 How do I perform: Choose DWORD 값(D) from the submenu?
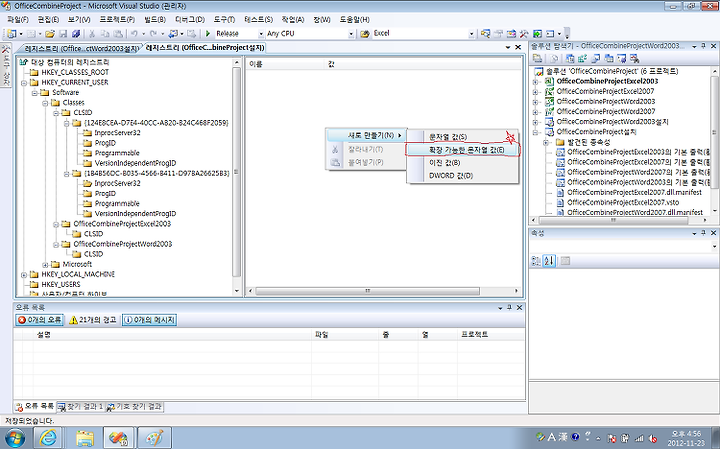(462, 175)
